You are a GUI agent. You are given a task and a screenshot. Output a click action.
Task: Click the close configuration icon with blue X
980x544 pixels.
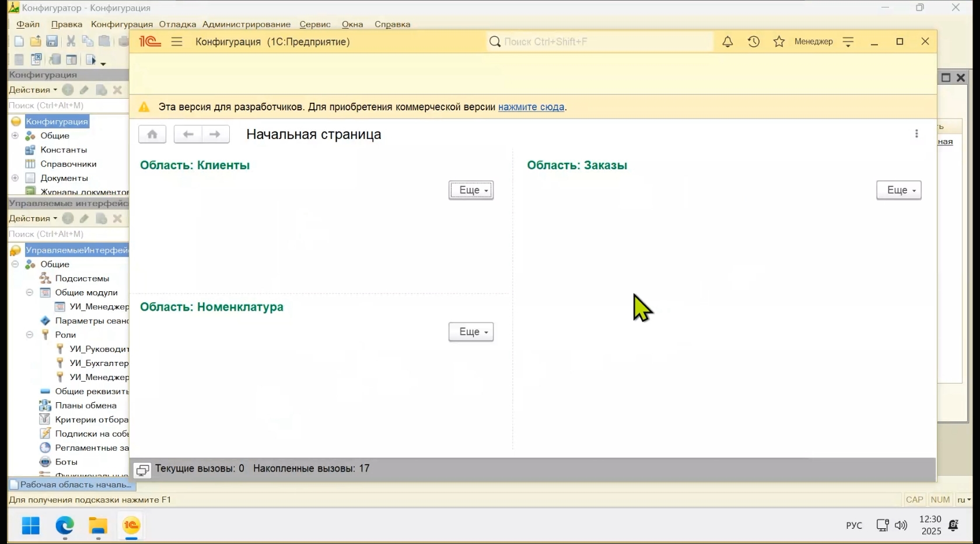(36, 60)
